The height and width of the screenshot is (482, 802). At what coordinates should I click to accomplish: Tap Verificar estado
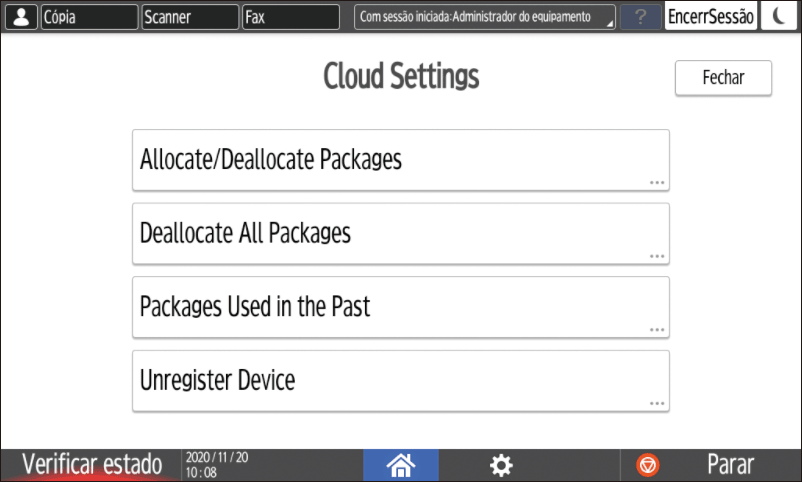pos(92,464)
